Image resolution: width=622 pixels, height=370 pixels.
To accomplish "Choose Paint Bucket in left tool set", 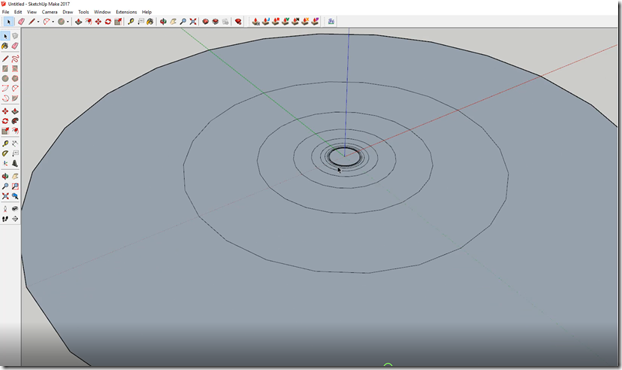I will coord(5,46).
